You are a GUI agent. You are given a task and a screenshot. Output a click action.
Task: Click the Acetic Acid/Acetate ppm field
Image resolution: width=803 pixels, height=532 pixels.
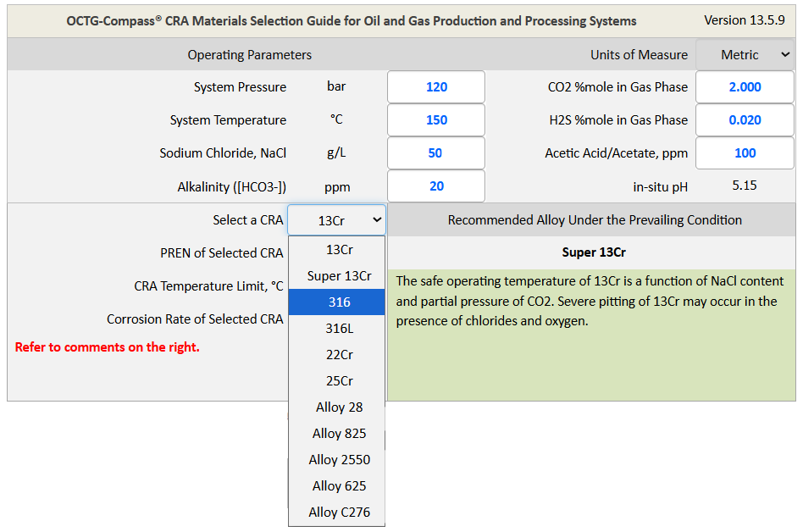(x=745, y=153)
